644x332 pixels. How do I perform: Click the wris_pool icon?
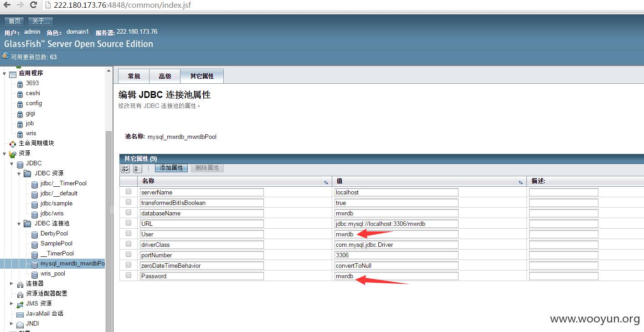(35, 274)
